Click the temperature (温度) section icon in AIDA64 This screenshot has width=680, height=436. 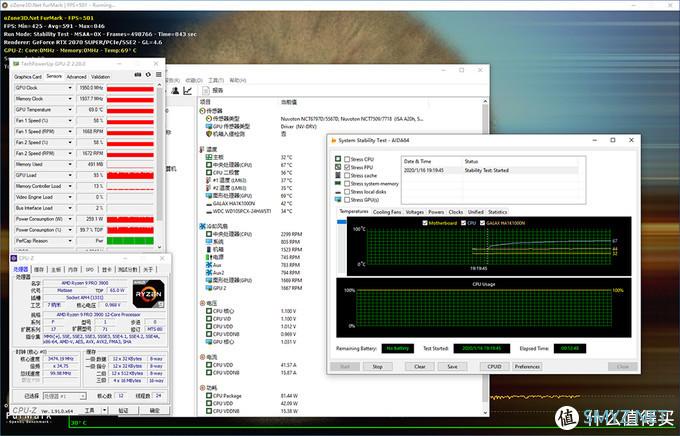point(202,149)
